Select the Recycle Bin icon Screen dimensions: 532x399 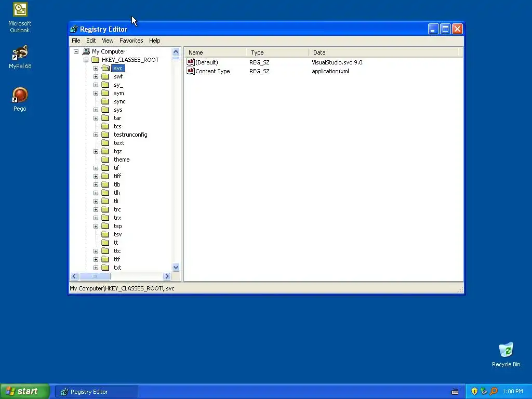coord(506,354)
